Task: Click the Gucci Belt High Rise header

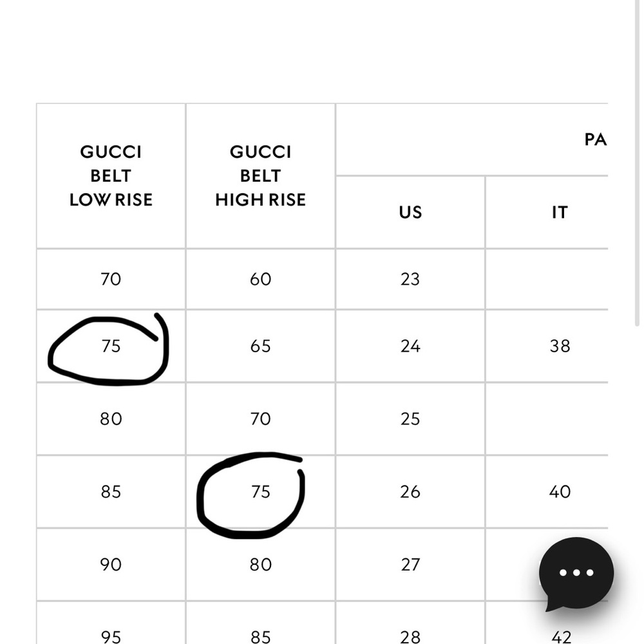Action: (x=260, y=176)
